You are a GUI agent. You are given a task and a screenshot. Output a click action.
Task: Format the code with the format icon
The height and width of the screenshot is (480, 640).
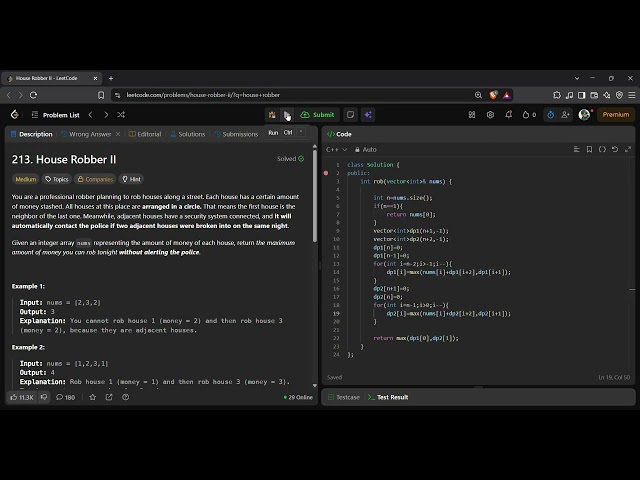pyautogui.click(x=576, y=149)
